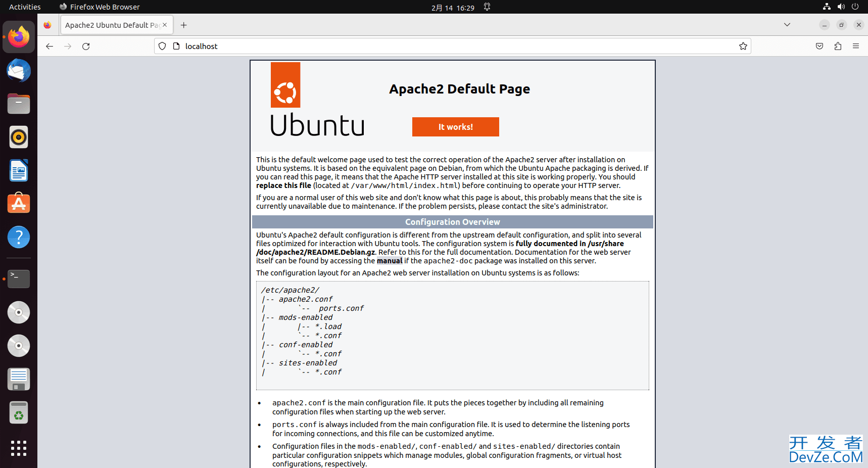Open a new tab with plus button
Screen dimensions: 868x468
(x=184, y=25)
